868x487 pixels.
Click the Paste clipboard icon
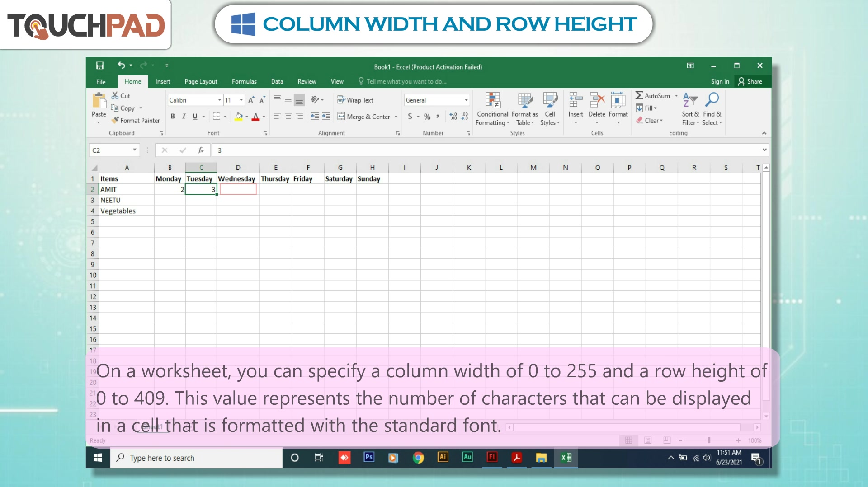[x=99, y=101]
